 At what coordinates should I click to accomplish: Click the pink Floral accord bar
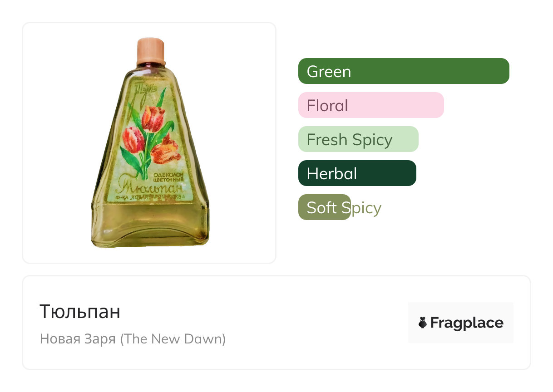(x=370, y=105)
